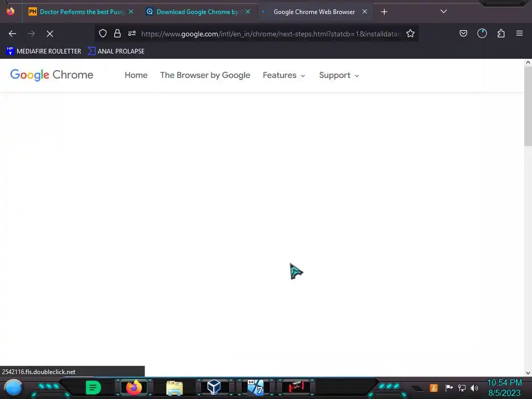Click scrollbar down arrow
Image resolution: width=532 pixels, height=399 pixels.
click(528, 373)
